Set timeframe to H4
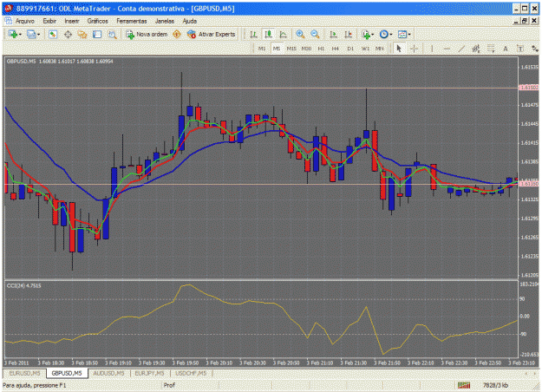The image size is (542, 392). click(x=336, y=49)
